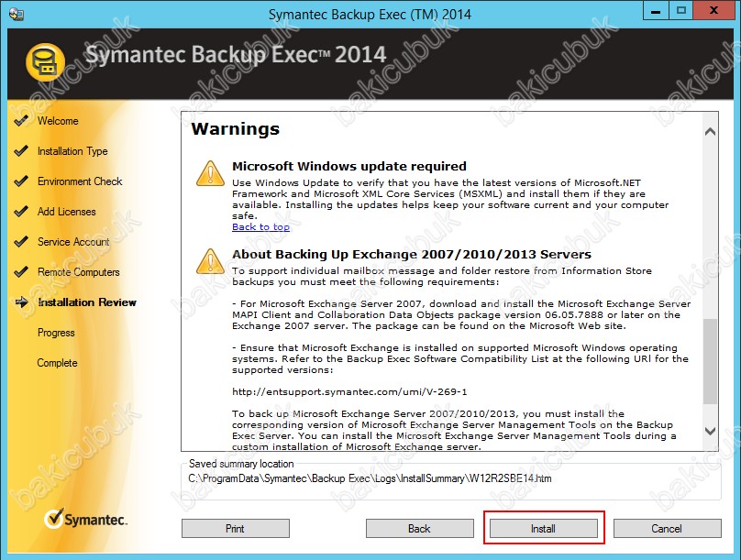Select the Remote Computers step
The width and height of the screenshot is (741, 560).
point(79,272)
